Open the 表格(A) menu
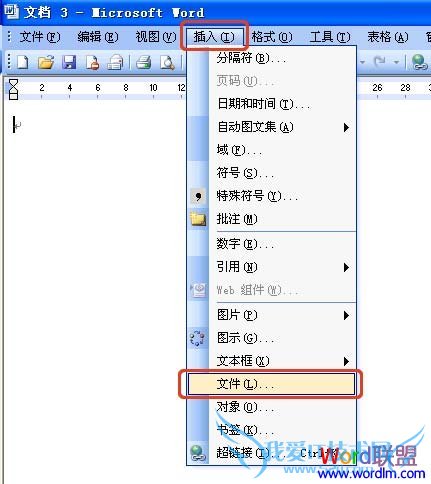Viewport: 431px width, 484px height. (x=388, y=37)
